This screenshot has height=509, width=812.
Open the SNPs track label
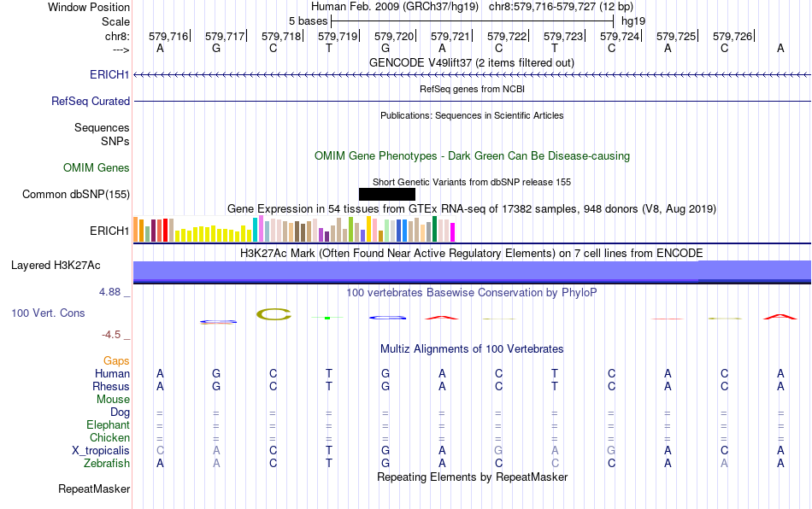point(115,141)
